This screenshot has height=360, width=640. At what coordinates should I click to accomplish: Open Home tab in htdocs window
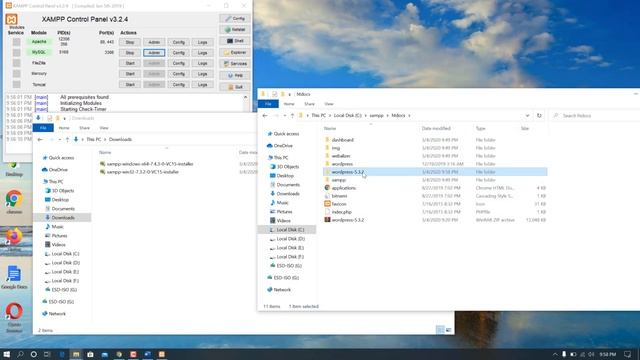pyautogui.click(x=289, y=104)
